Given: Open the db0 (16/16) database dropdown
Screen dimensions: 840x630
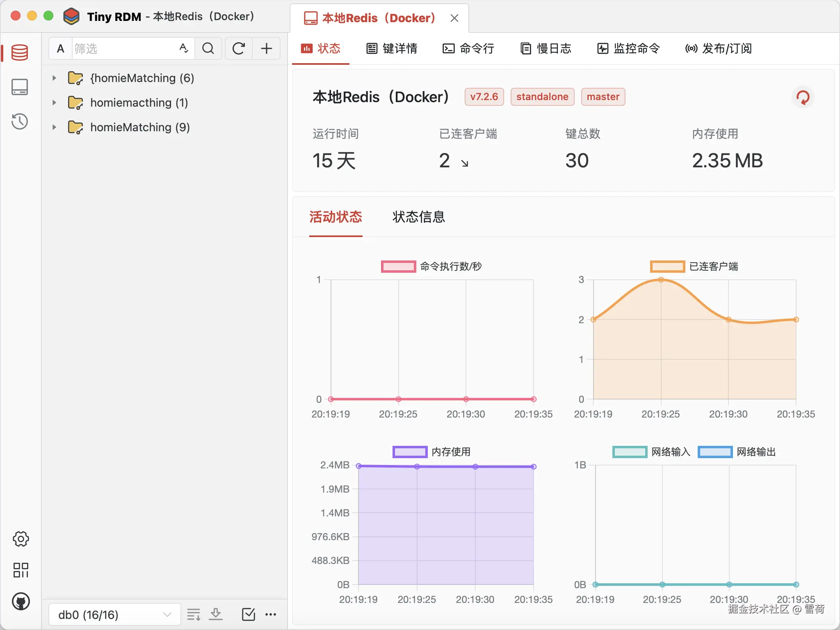Looking at the screenshot, I should (114, 614).
